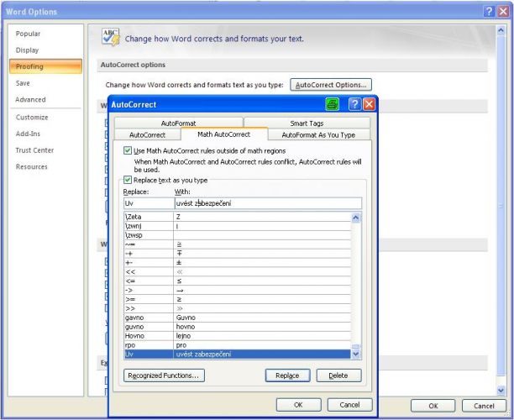Open AutoCorrect dialog help question mark
Image resolution: width=514 pixels, height=420 pixels.
tap(354, 105)
